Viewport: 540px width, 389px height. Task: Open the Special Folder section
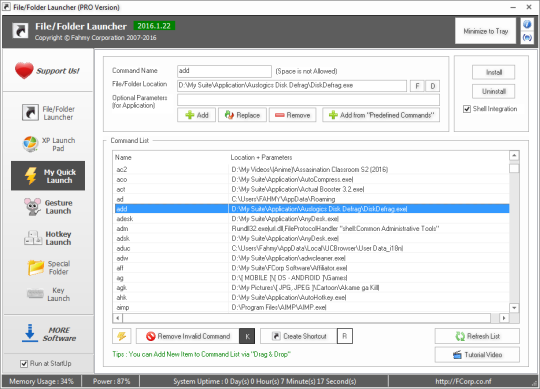coord(48,267)
